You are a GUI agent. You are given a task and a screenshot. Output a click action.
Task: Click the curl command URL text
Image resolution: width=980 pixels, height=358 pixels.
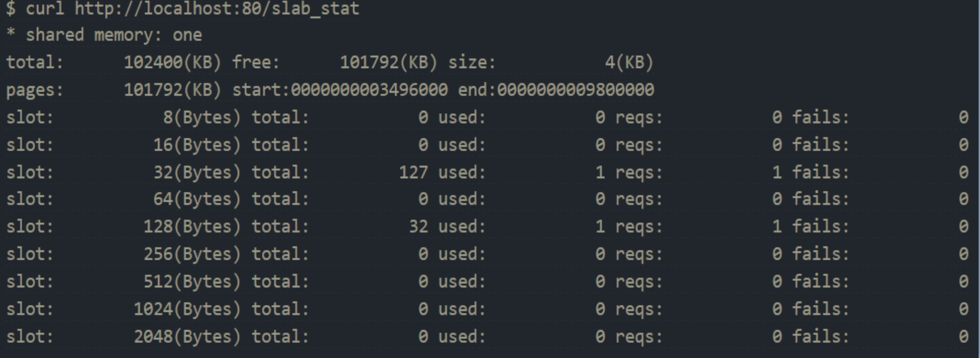coord(217,9)
